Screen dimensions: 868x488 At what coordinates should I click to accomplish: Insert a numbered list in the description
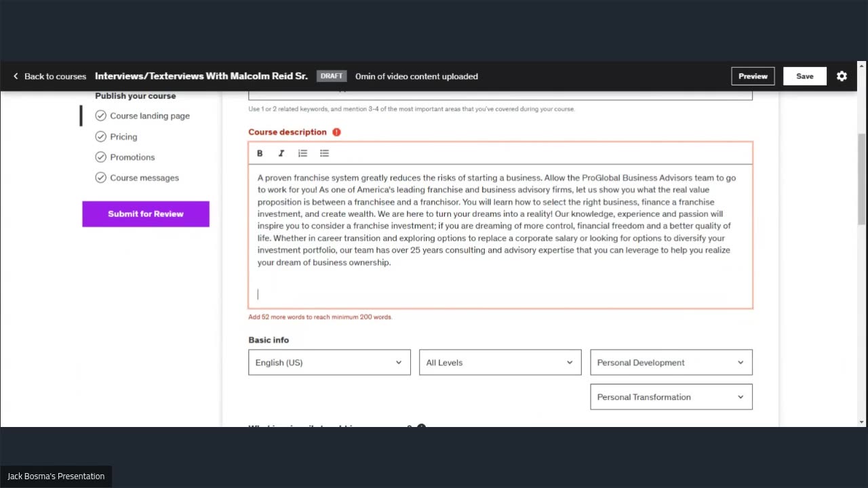[x=302, y=153]
